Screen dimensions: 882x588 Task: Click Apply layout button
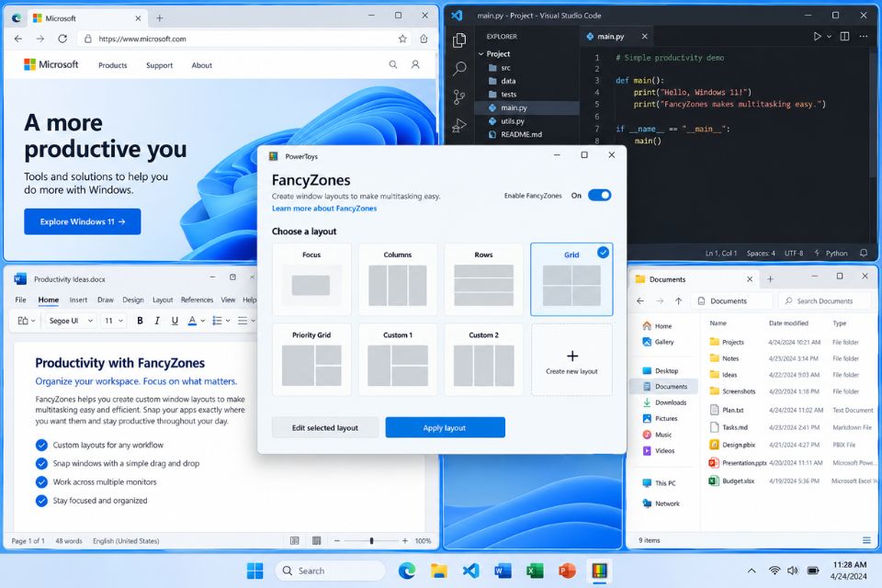pyautogui.click(x=445, y=427)
